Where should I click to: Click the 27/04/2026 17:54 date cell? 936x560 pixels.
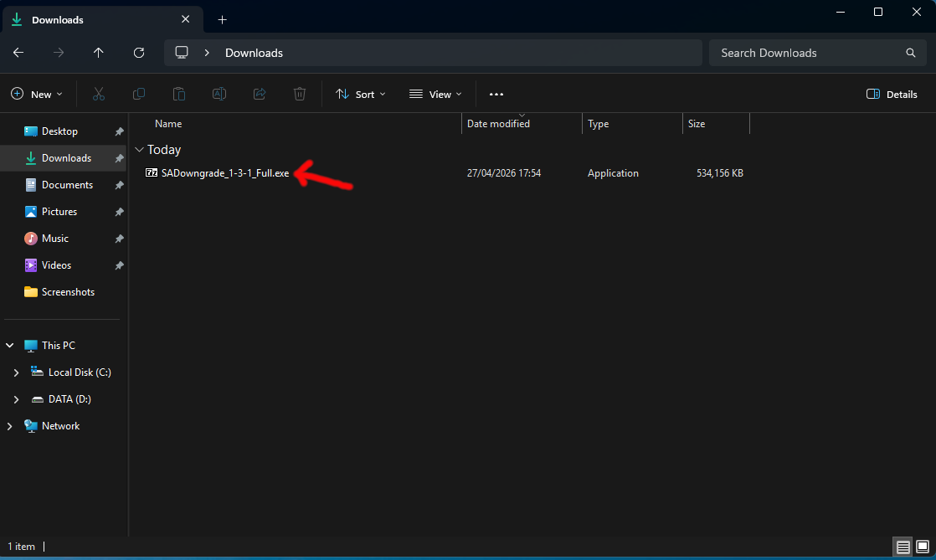point(504,173)
